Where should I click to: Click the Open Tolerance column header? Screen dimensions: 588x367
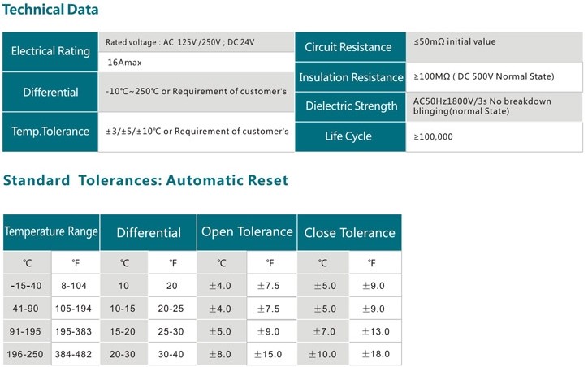[x=247, y=232]
